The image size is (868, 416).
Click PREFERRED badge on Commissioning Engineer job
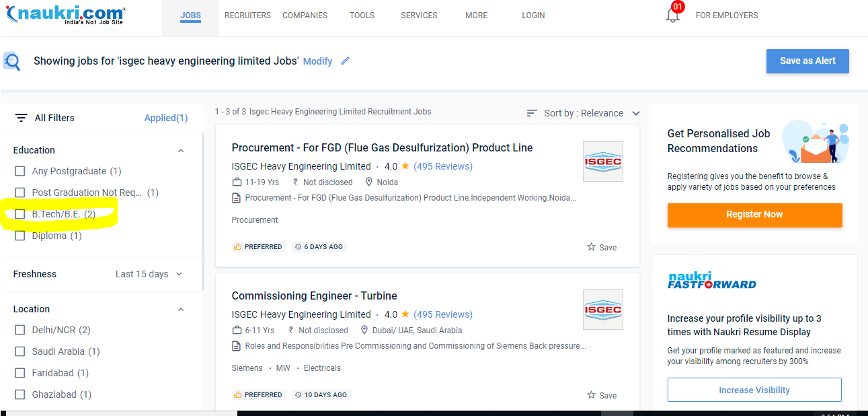coord(259,395)
